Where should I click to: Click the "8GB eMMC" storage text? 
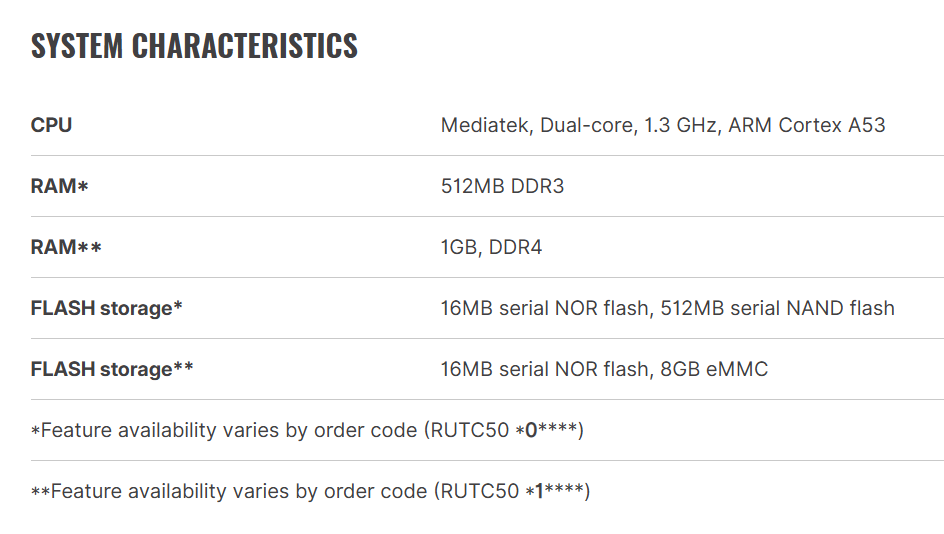click(x=714, y=369)
